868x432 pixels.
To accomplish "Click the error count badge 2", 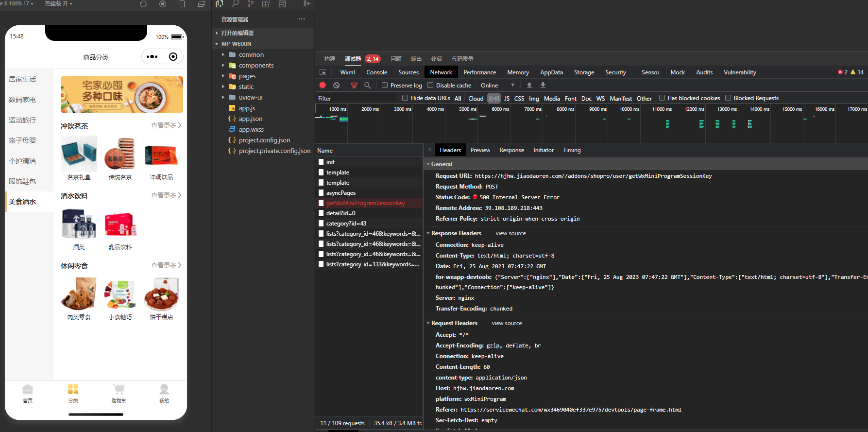I will coord(843,72).
